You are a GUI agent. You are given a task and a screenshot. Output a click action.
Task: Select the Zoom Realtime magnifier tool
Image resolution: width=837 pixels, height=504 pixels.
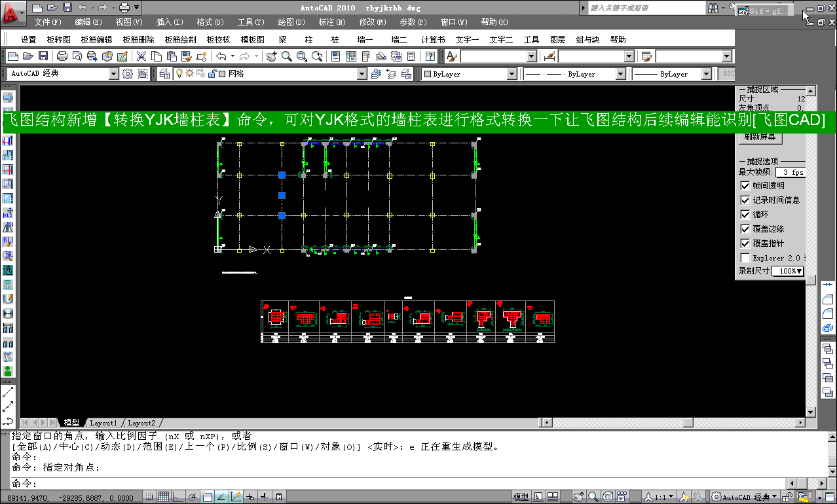point(286,57)
